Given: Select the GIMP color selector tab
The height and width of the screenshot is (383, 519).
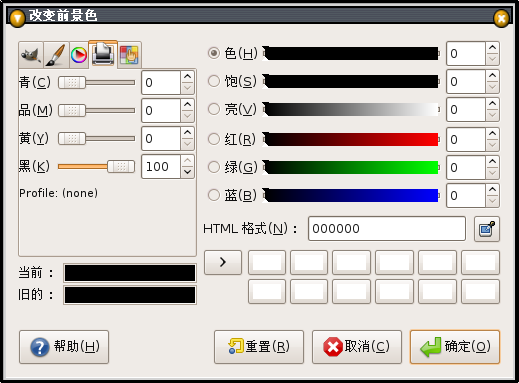Looking at the screenshot, I should (x=31, y=55).
